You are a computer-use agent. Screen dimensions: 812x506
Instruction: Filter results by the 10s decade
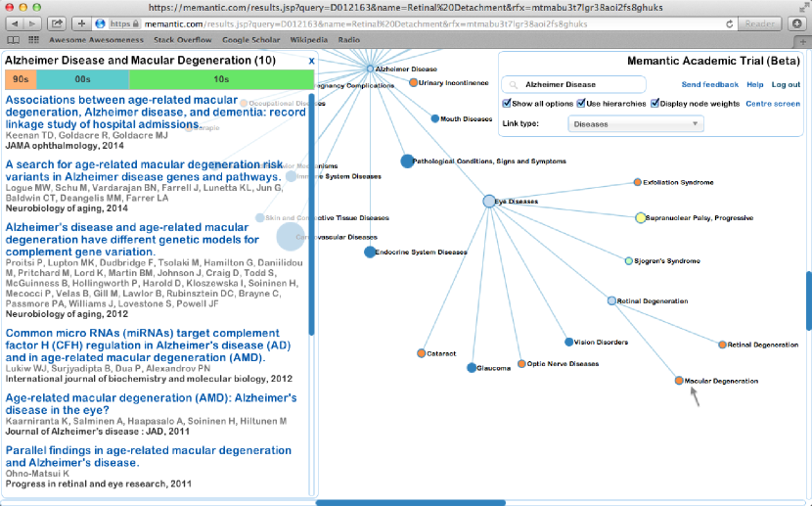tap(221, 79)
